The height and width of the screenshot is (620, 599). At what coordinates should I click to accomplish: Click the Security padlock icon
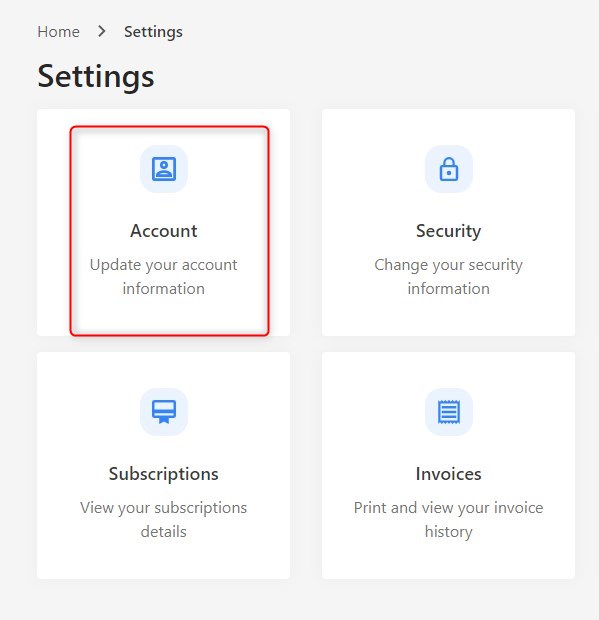(x=449, y=169)
